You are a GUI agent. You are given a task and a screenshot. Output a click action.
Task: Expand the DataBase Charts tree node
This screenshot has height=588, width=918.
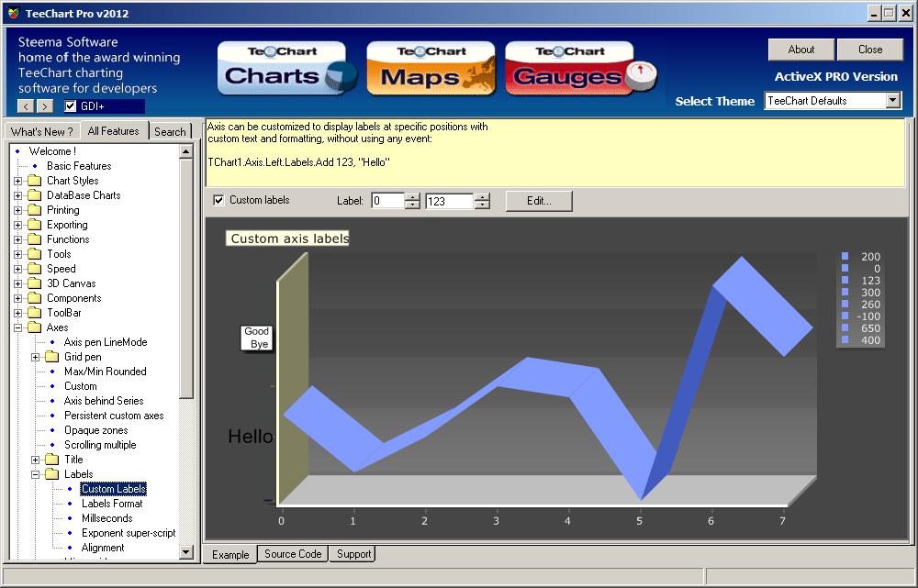[17, 195]
